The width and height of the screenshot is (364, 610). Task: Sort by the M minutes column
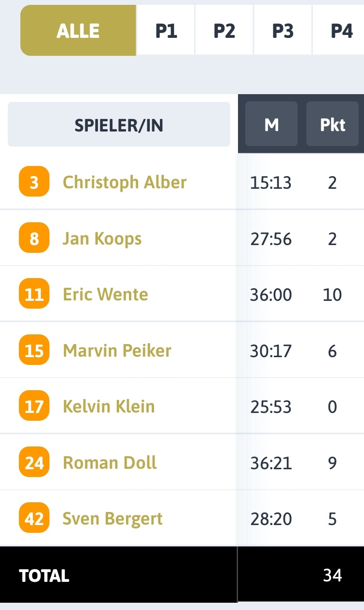[x=271, y=124]
